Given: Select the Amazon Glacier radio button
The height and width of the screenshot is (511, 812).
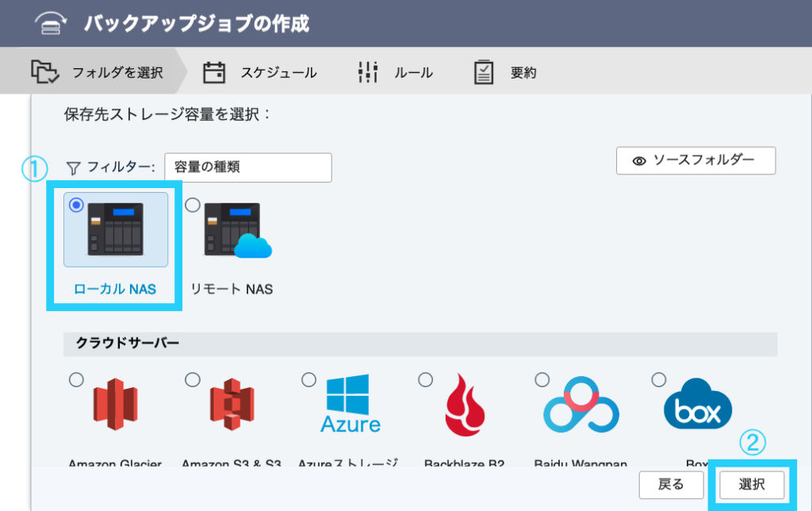Looking at the screenshot, I should 76,380.
